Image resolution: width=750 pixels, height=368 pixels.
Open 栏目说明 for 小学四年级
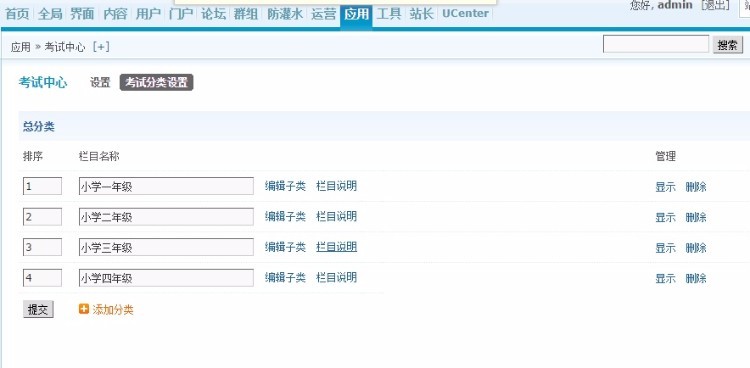pos(336,278)
